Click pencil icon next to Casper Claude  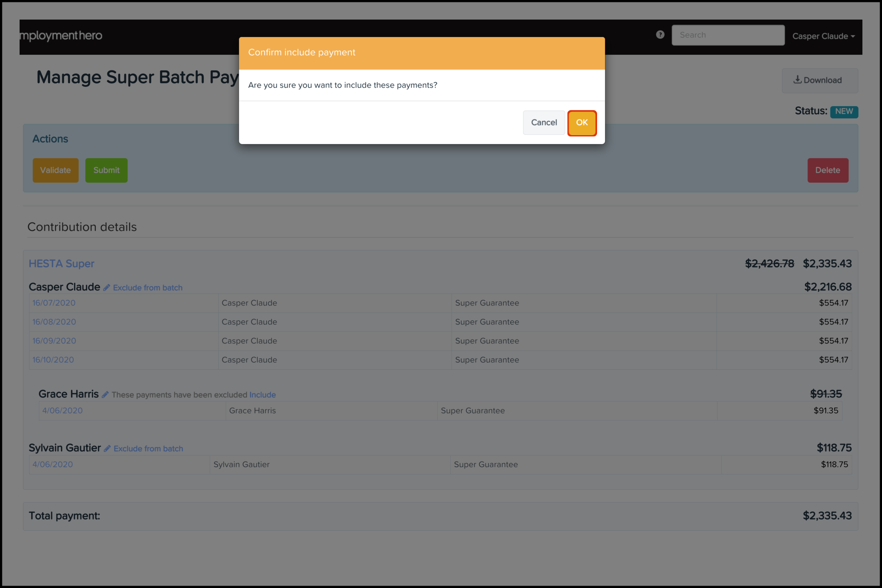tap(107, 288)
